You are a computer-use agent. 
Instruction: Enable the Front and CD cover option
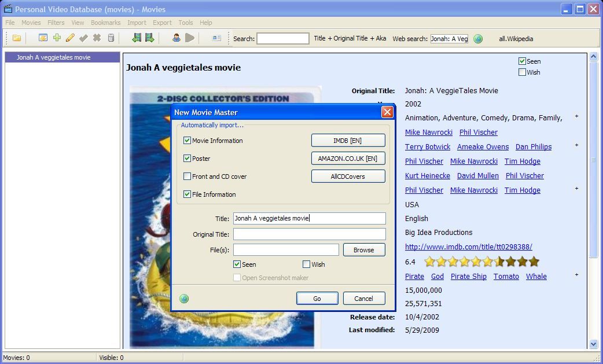(186, 176)
